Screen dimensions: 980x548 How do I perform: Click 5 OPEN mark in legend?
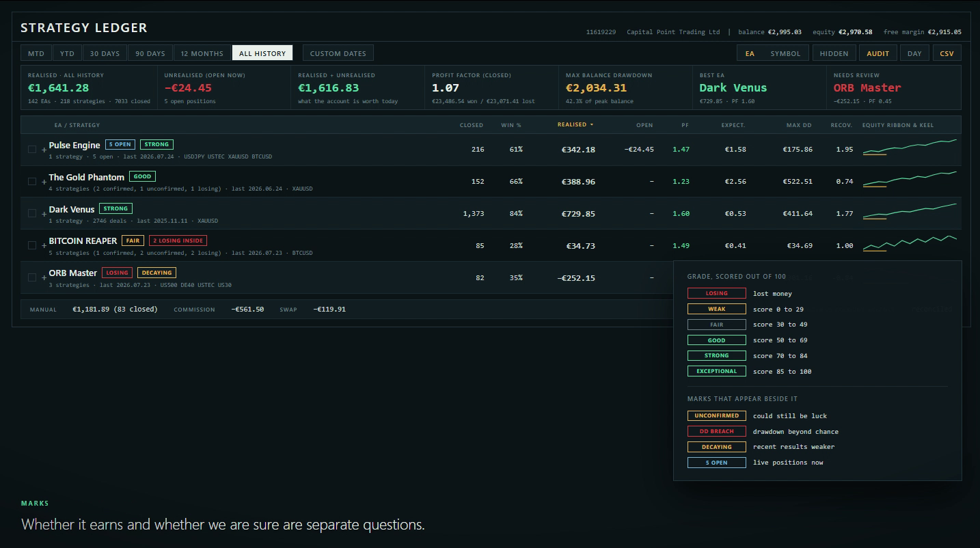(716, 463)
